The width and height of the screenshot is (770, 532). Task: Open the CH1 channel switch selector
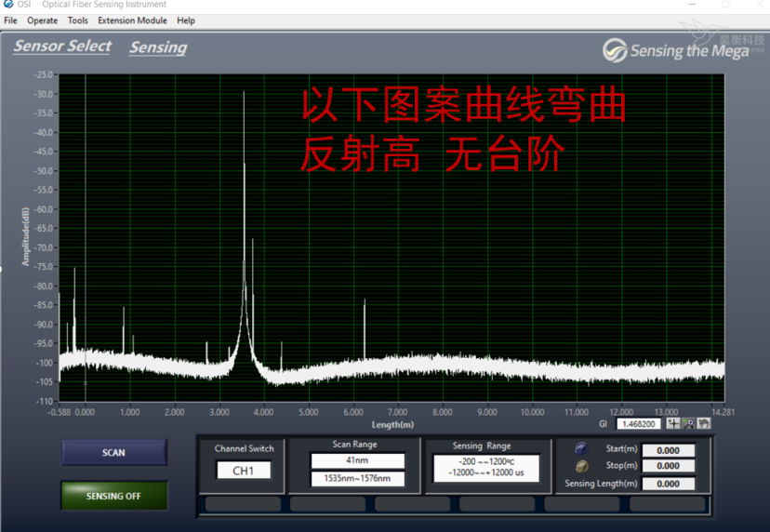pos(244,471)
